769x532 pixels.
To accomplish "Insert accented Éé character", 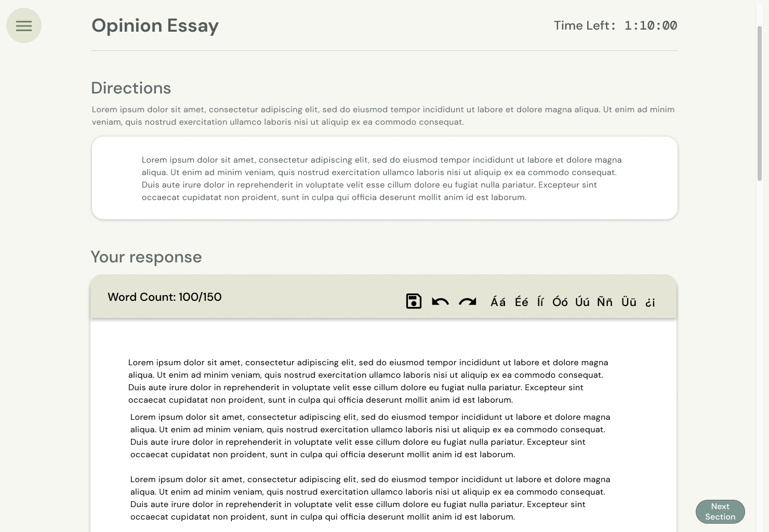I will pyautogui.click(x=521, y=302).
